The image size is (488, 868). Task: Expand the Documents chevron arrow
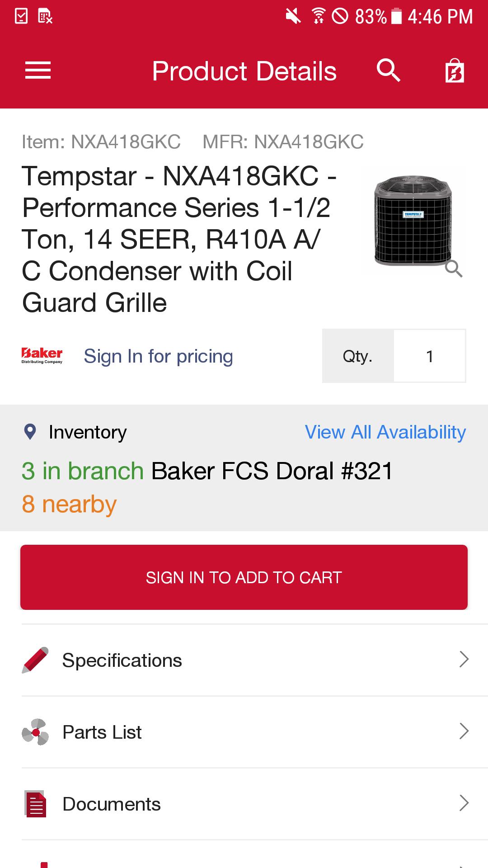(x=464, y=803)
